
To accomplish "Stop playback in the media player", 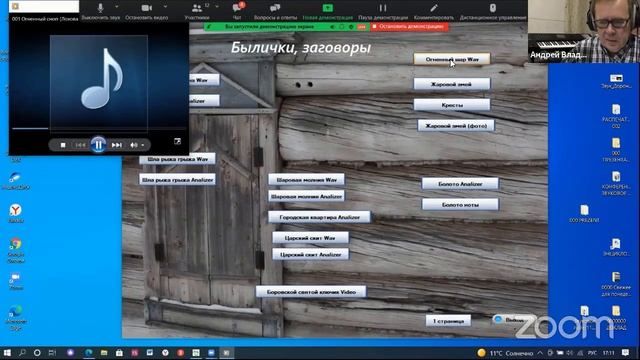I will [x=63, y=145].
